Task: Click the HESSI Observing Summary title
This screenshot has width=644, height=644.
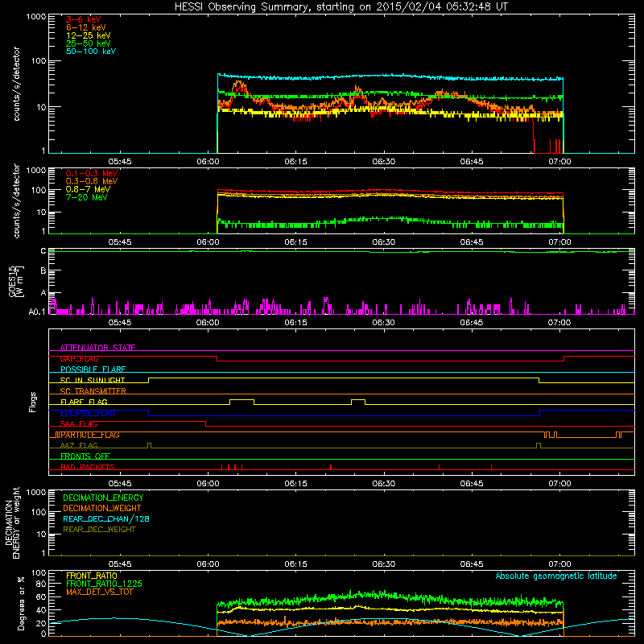Action: click(x=341, y=7)
